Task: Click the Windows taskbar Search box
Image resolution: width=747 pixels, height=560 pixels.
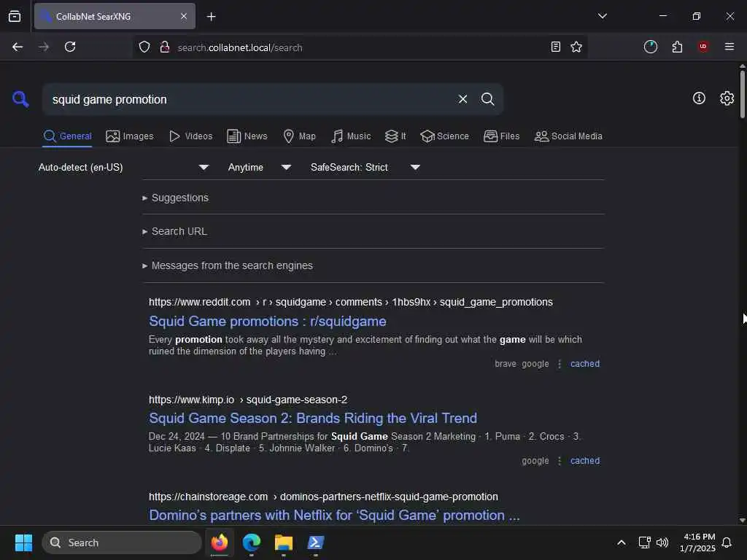Action: [122, 542]
